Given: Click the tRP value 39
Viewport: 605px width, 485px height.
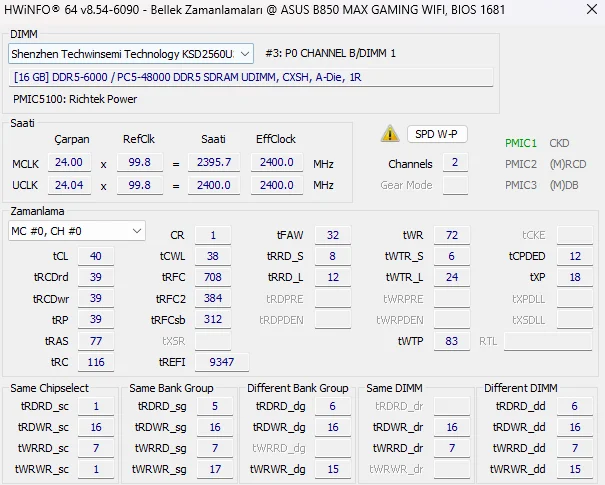Looking at the screenshot, I should 96,319.
